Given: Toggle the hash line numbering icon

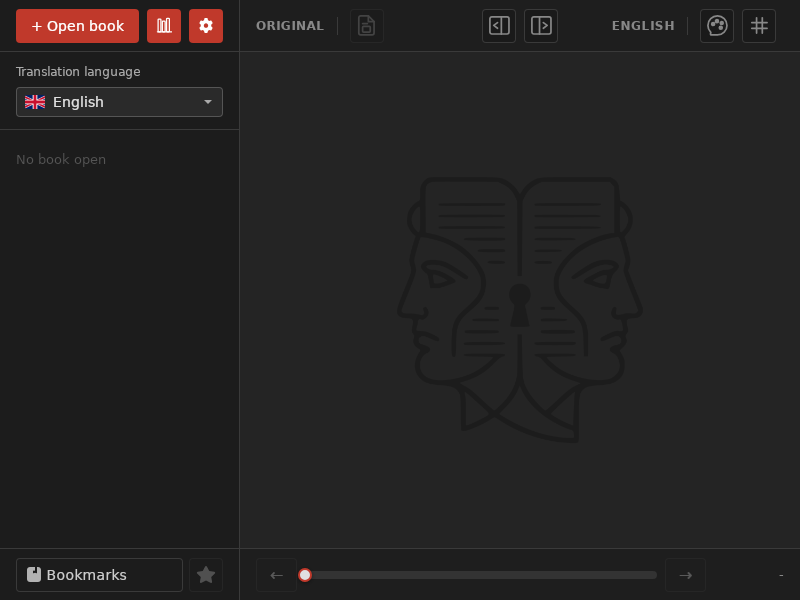Looking at the screenshot, I should [759, 26].
